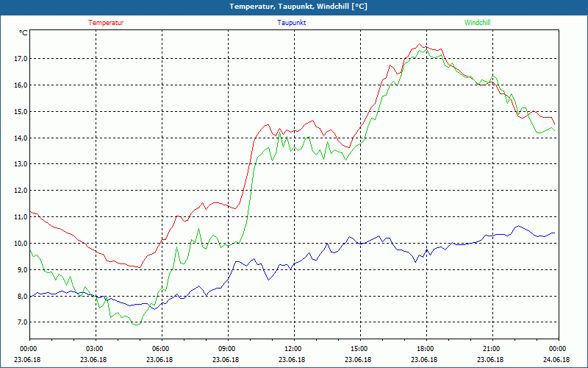Select the 13,0 y-axis value
This screenshot has width=588, height=368.
pyautogui.click(x=21, y=164)
